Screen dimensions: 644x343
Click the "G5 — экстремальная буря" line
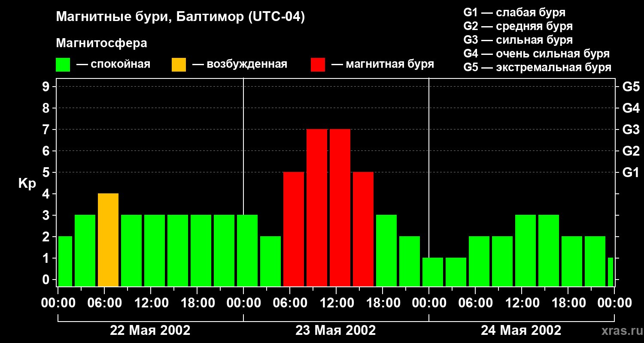pos(537,67)
